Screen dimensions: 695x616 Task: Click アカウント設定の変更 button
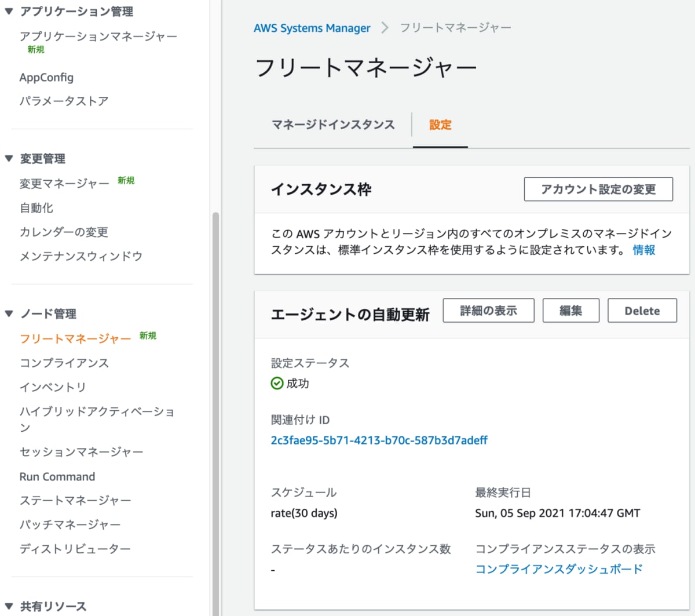pyautogui.click(x=598, y=189)
